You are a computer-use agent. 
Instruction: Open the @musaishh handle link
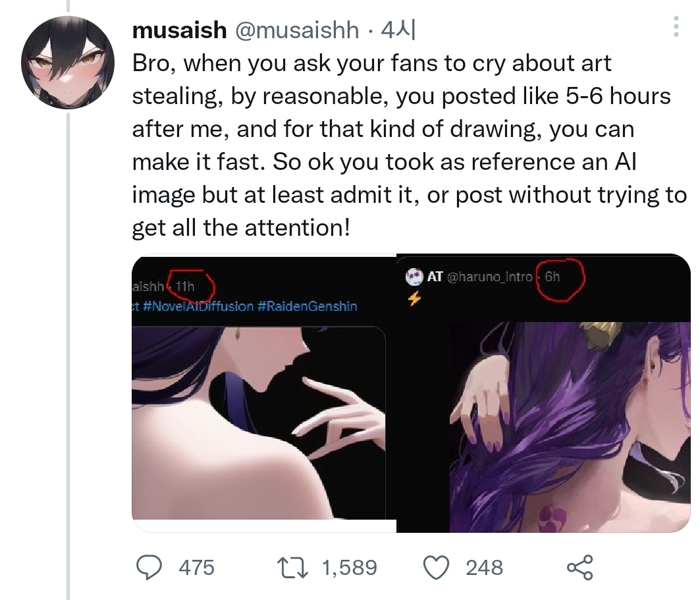(x=296, y=30)
